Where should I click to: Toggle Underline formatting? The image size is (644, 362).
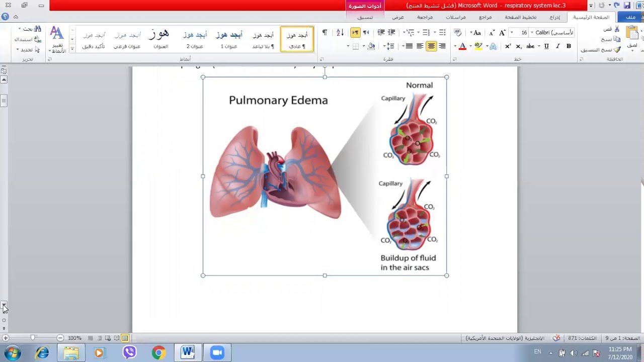pyautogui.click(x=546, y=46)
